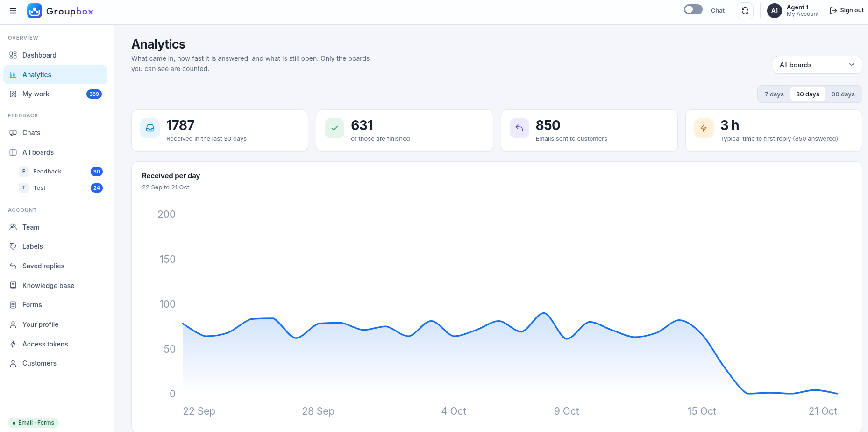Click the Dashboard grid icon
This screenshot has height=432, width=868.
coord(13,55)
